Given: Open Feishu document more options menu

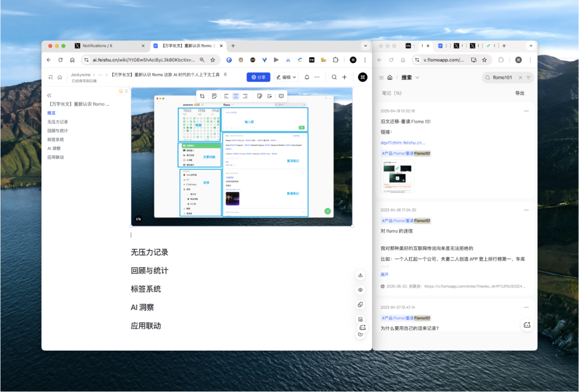Looking at the screenshot, I should [x=317, y=77].
